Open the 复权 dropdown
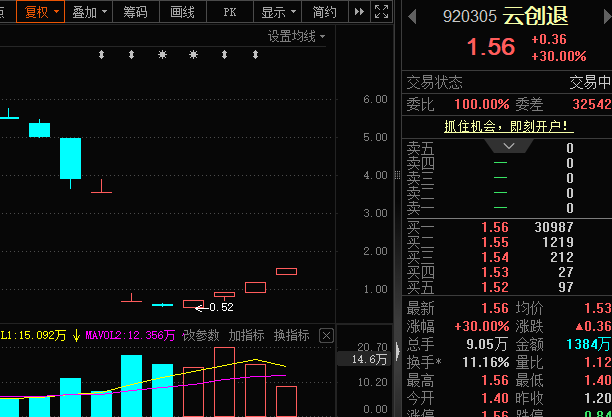This screenshot has width=612, height=417. 40,12
